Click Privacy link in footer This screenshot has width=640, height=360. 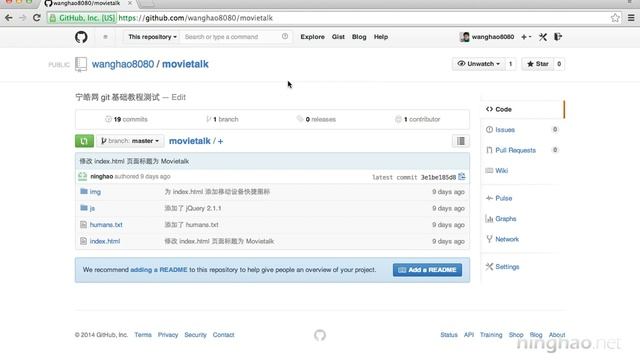point(168,335)
